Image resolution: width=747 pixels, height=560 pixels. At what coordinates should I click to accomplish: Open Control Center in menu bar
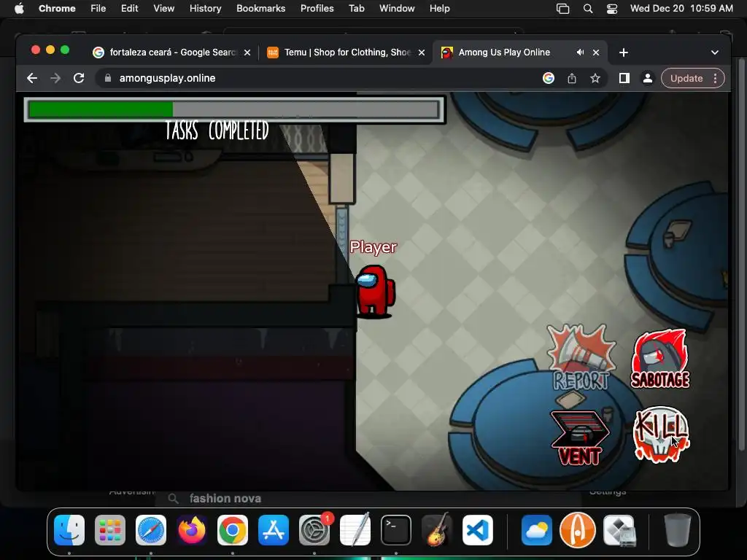point(612,9)
